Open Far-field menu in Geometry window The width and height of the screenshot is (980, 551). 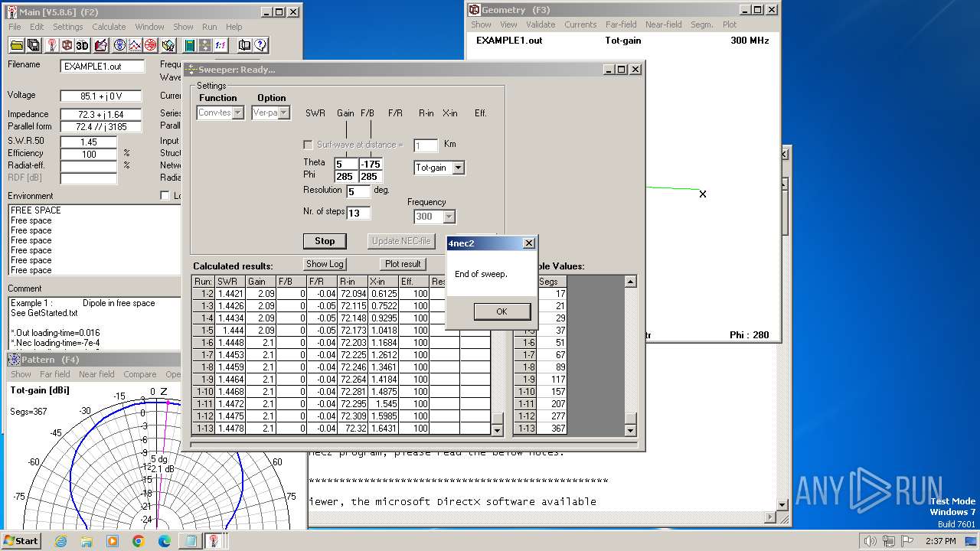click(x=621, y=24)
